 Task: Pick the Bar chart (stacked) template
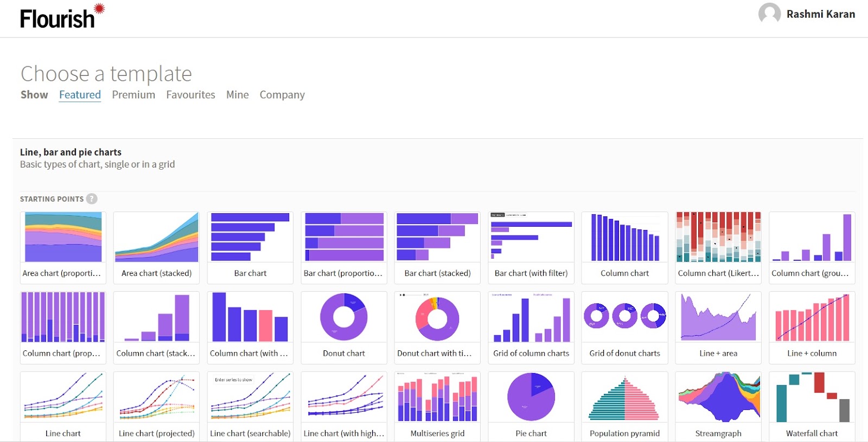pos(437,248)
